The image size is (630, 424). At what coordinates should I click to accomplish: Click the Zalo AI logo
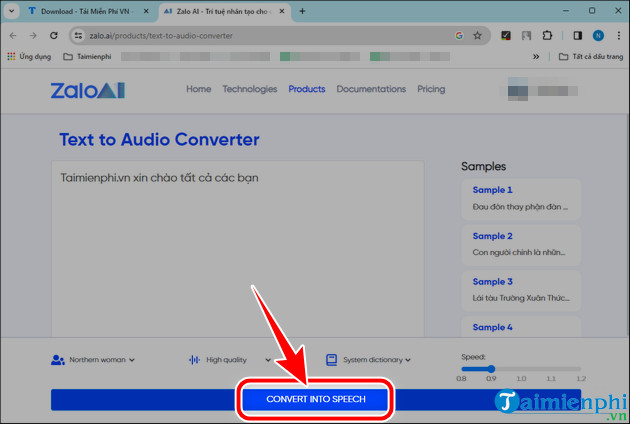click(88, 90)
